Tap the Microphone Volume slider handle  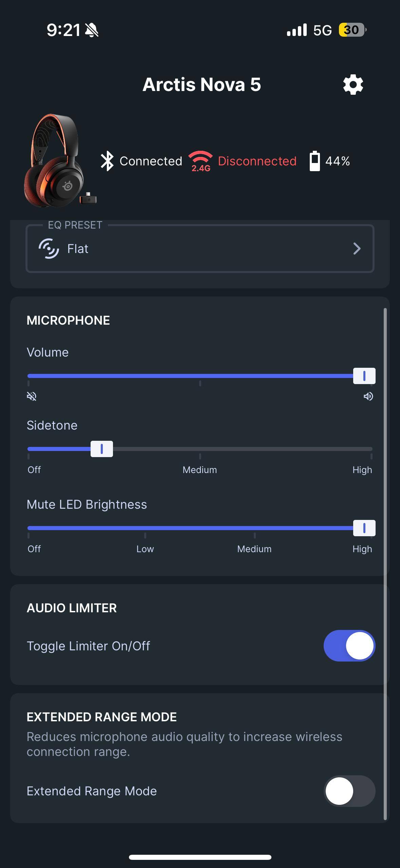(x=364, y=376)
